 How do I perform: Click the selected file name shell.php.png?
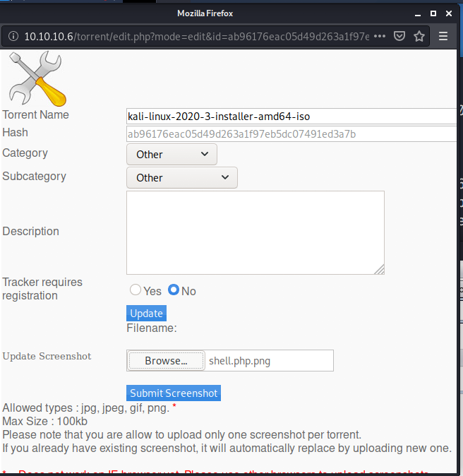(239, 361)
